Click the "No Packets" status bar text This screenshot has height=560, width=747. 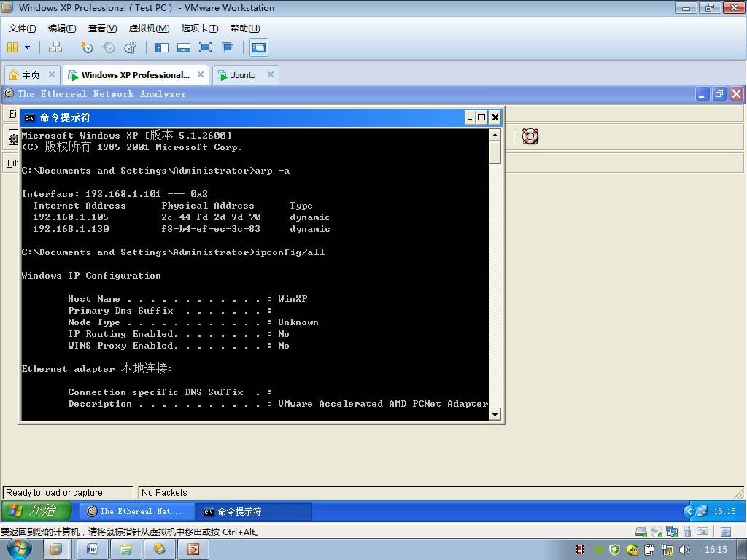click(164, 492)
